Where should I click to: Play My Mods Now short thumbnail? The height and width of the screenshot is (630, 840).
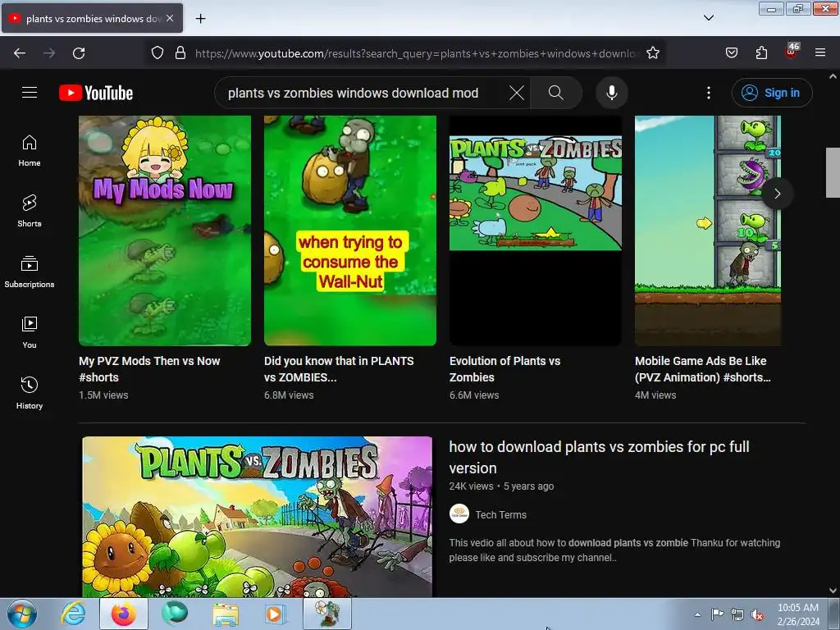click(164, 231)
